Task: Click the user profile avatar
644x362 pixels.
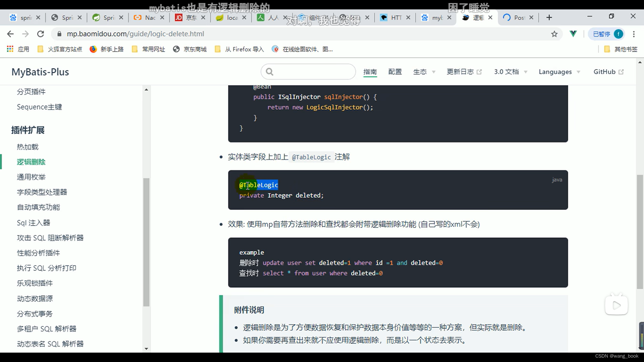Action: (x=618, y=34)
